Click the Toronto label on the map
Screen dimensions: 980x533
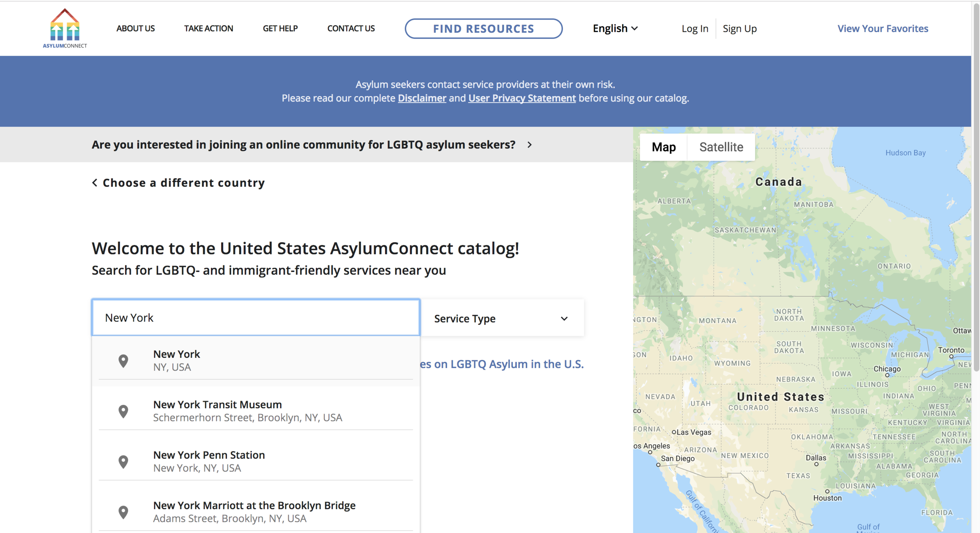951,350
